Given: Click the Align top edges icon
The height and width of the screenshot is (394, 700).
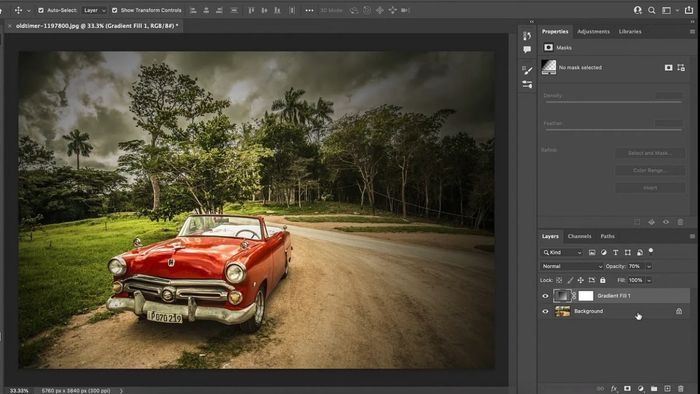Looking at the screenshot, I should click(x=251, y=10).
